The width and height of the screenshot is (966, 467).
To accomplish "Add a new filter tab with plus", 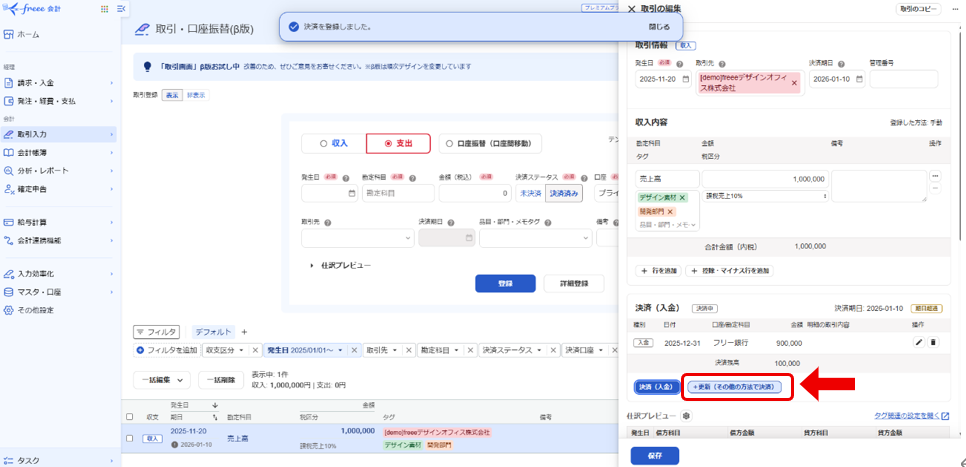I will click(244, 332).
